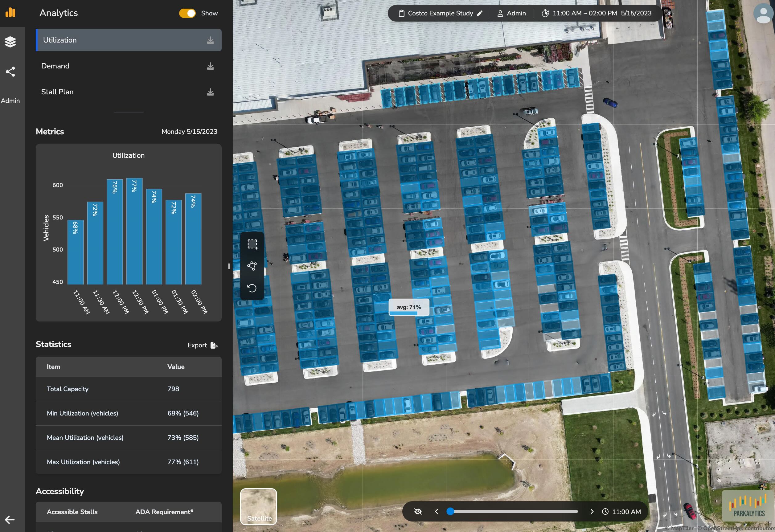Toggle overlay visibility with the eye icon
This screenshot has width=775, height=532.
pyautogui.click(x=418, y=512)
